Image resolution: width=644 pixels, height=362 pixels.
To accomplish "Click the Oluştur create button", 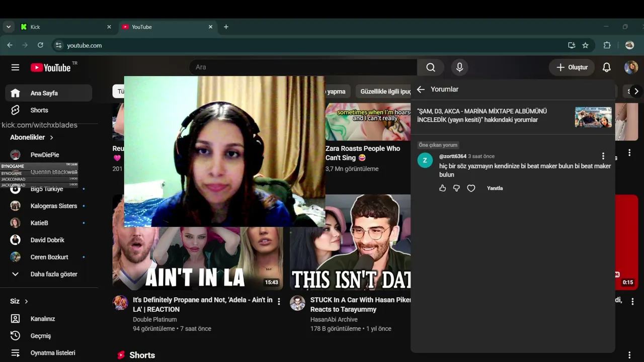I will pyautogui.click(x=572, y=67).
